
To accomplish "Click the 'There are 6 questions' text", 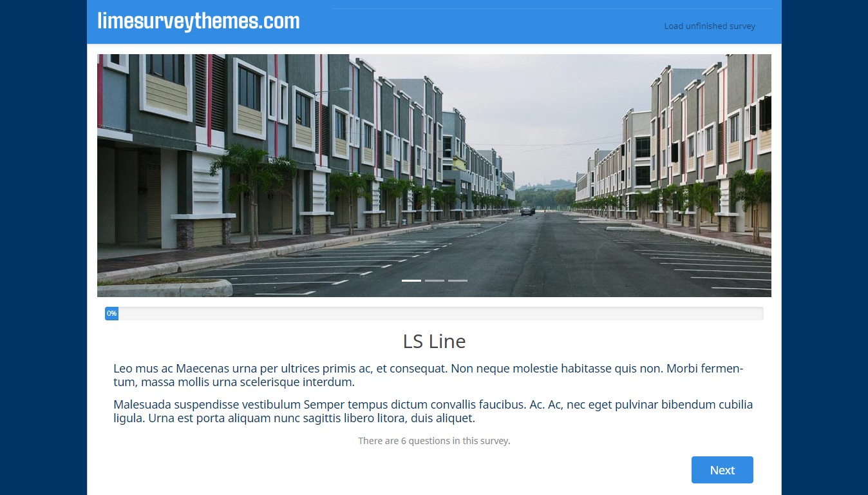I will pyautogui.click(x=434, y=441).
